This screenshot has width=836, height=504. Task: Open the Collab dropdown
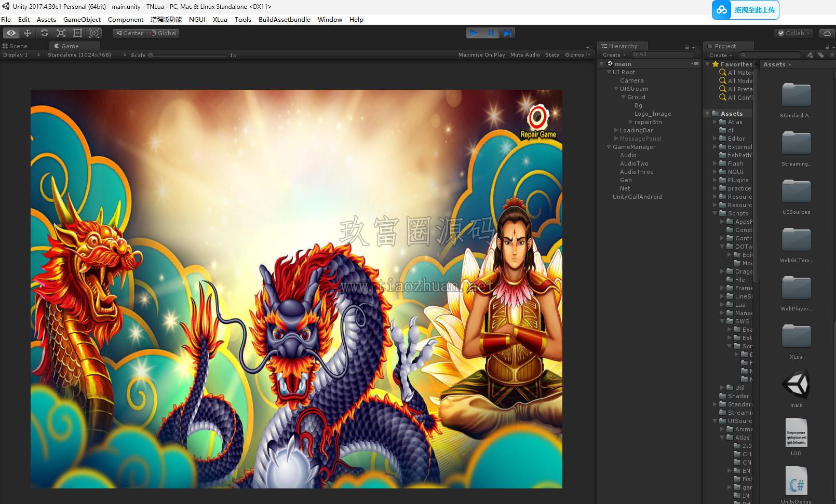tap(794, 33)
